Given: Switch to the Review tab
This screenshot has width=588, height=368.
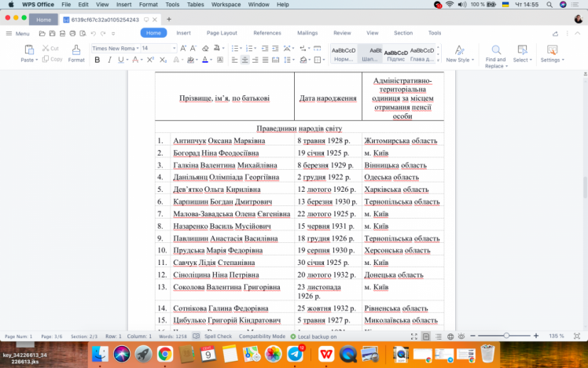Looking at the screenshot, I should coord(342,33).
